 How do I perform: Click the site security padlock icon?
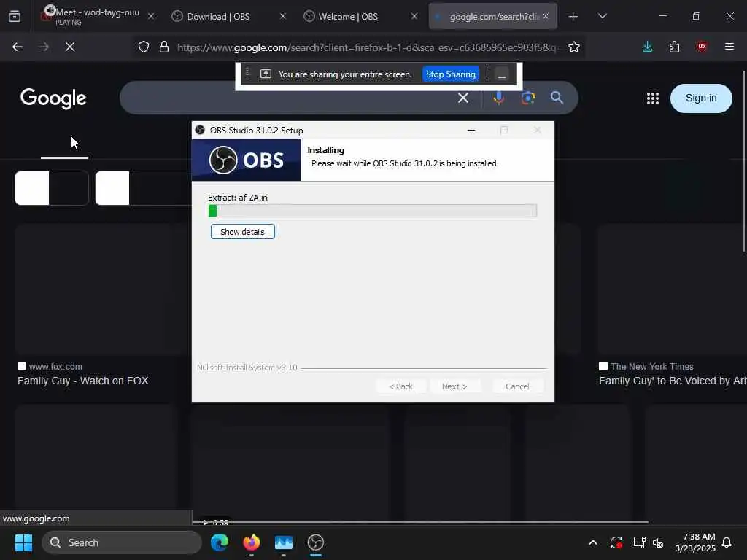(x=164, y=47)
